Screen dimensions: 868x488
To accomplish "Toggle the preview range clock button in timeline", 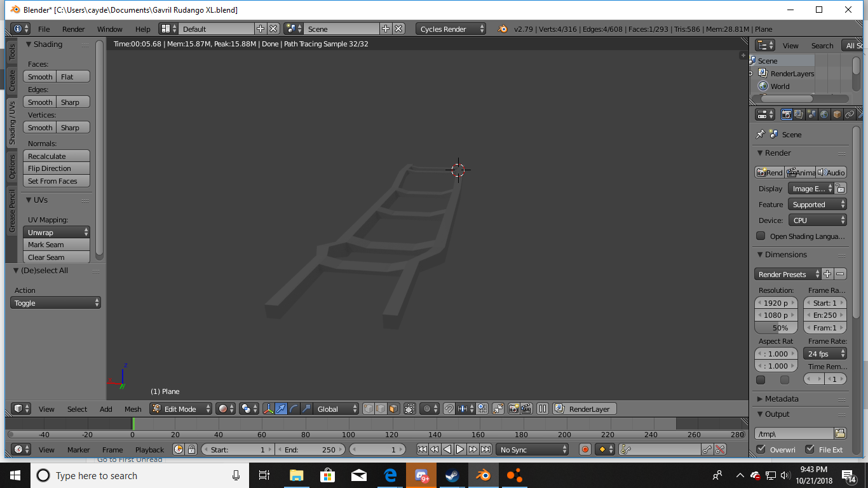I will click(179, 449).
